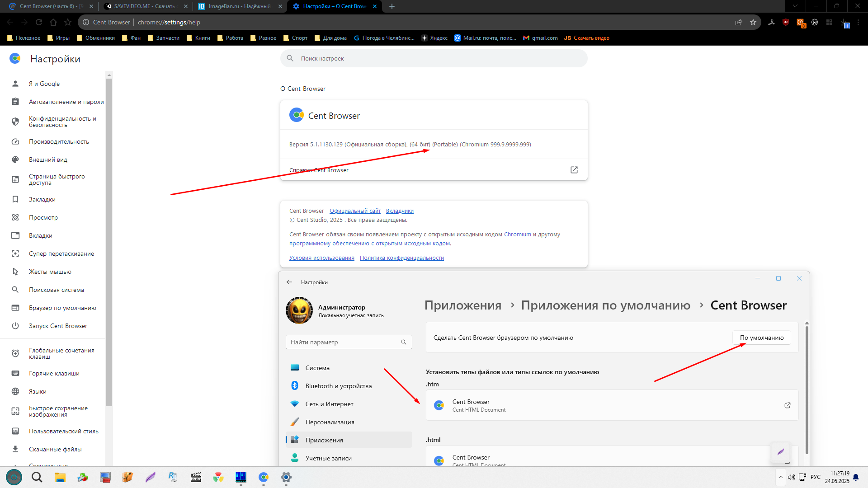Select Bluetooth и устройства in Settings sidebar
The height and width of the screenshot is (488, 868).
[x=349, y=386]
